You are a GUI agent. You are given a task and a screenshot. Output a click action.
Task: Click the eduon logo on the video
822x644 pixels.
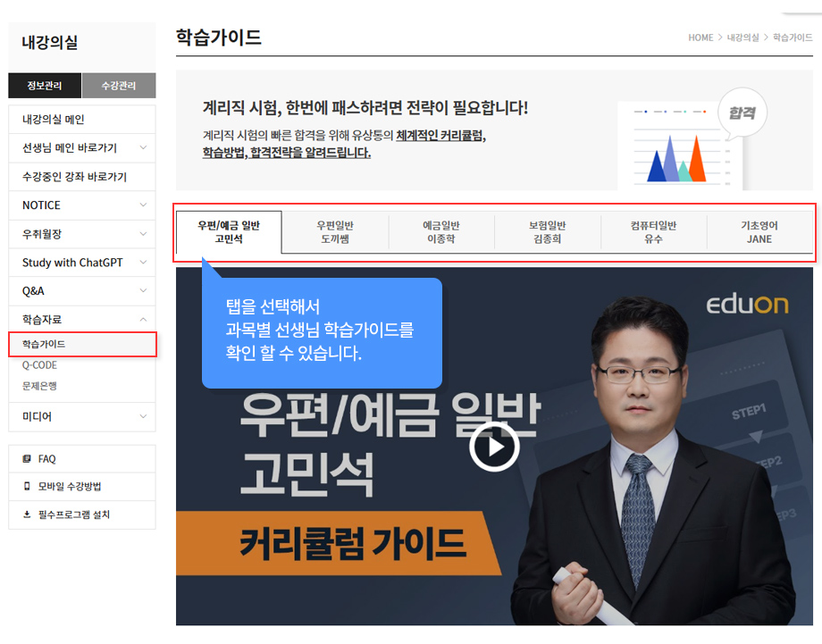click(747, 305)
